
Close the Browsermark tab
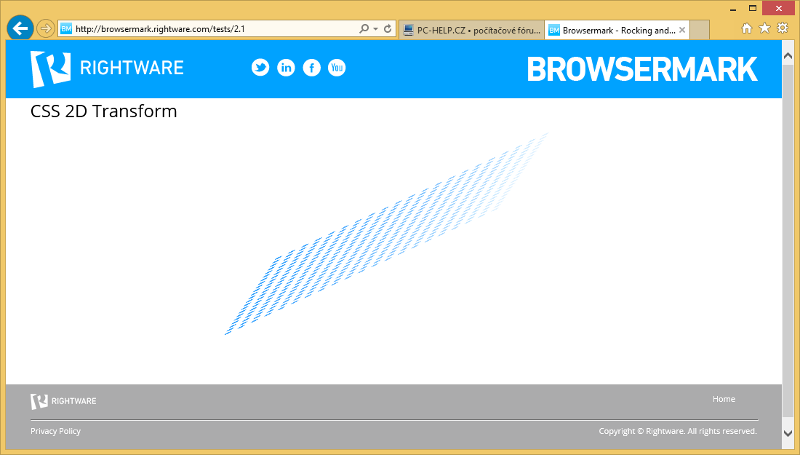(682, 30)
